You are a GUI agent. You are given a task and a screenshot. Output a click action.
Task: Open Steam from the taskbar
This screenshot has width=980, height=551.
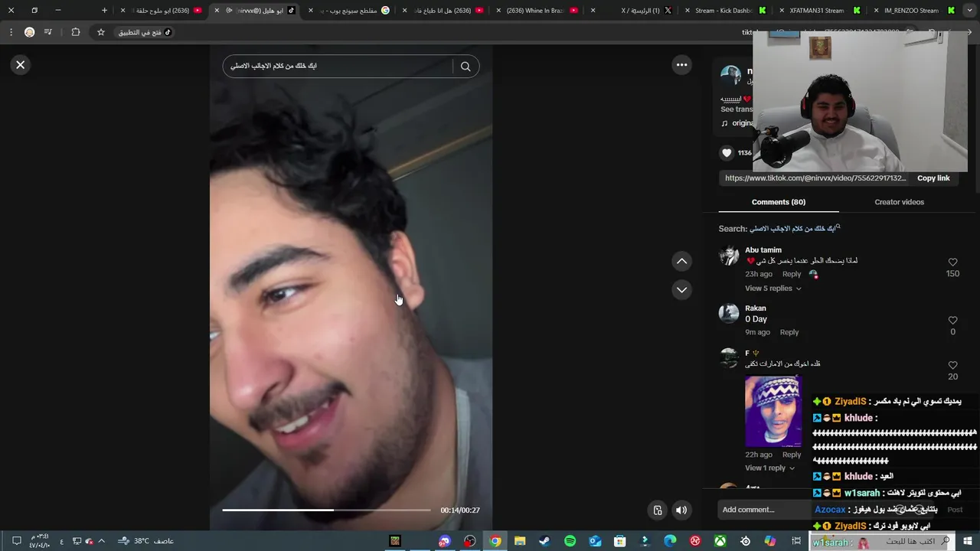click(544, 541)
